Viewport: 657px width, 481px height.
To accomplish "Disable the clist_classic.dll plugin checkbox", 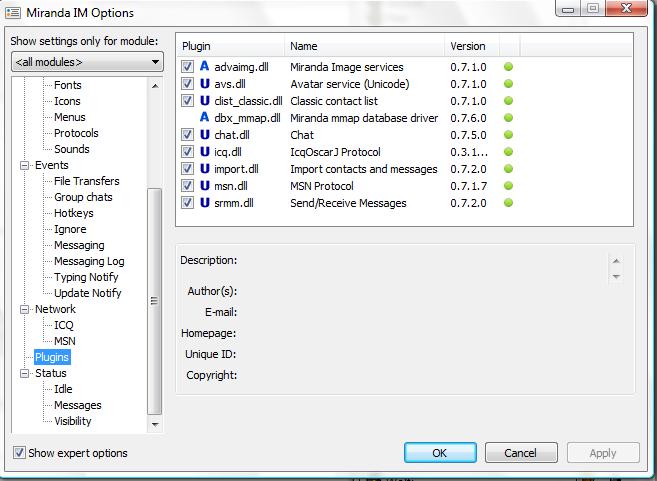I will tap(187, 101).
